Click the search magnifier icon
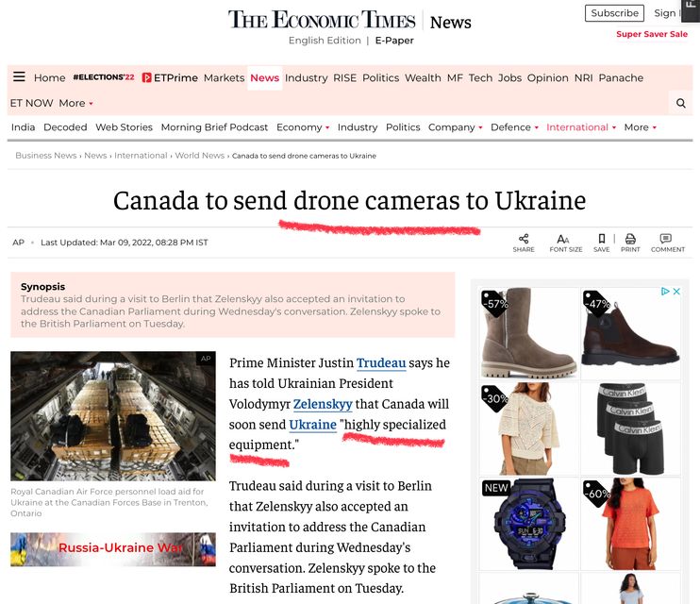 tap(681, 103)
